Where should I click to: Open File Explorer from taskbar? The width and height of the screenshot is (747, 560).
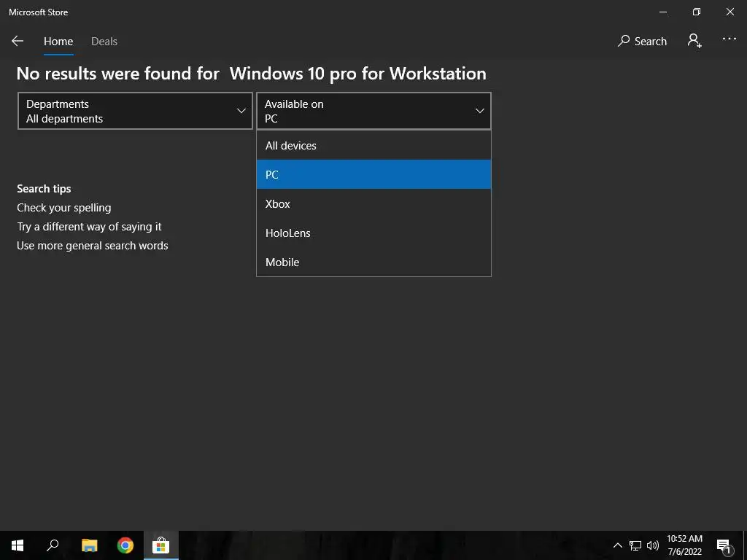pyautogui.click(x=89, y=545)
